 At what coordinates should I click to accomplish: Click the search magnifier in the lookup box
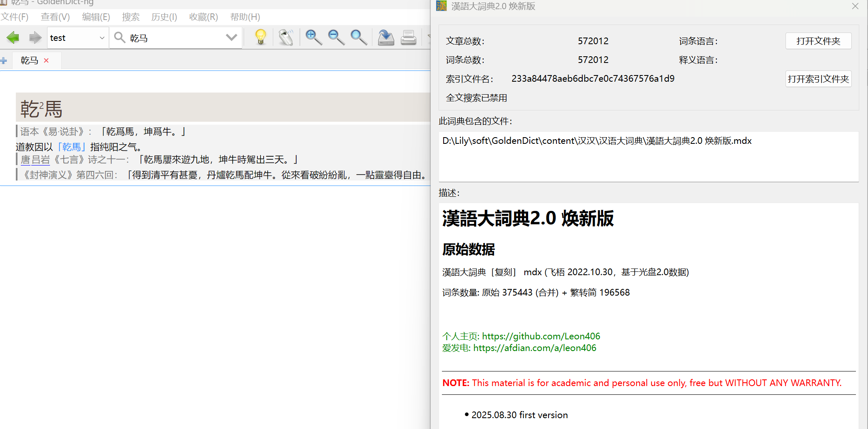(x=120, y=38)
